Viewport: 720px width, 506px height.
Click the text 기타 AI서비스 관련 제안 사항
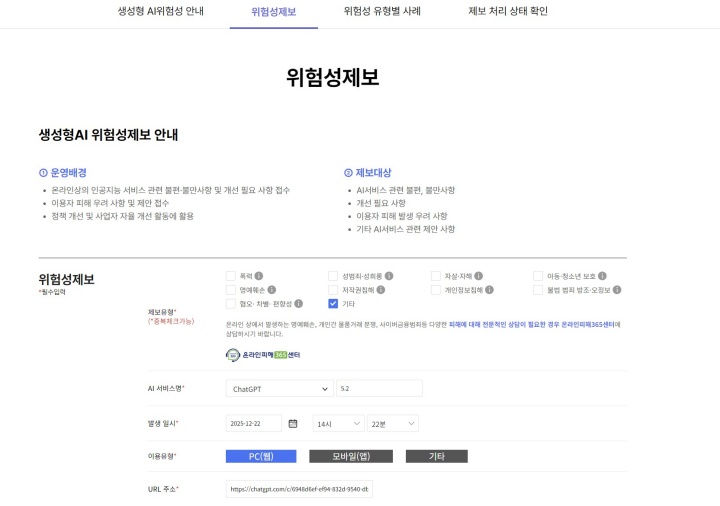pyautogui.click(x=406, y=229)
